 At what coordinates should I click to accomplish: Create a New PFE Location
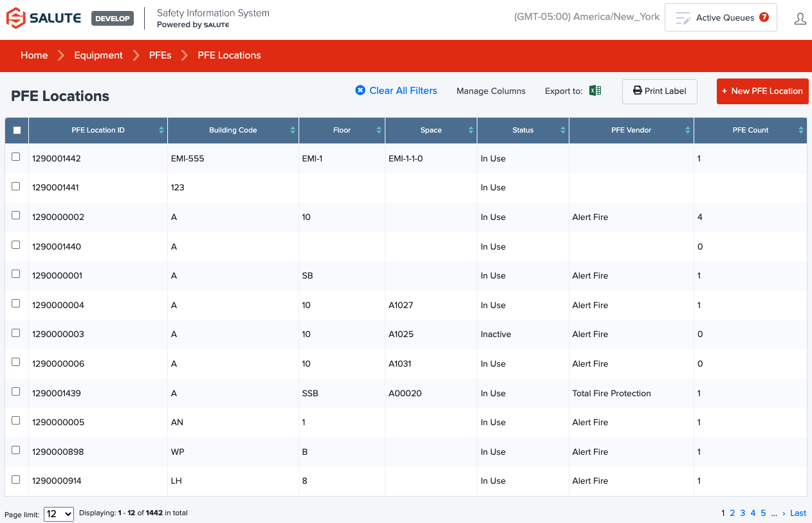coord(762,91)
